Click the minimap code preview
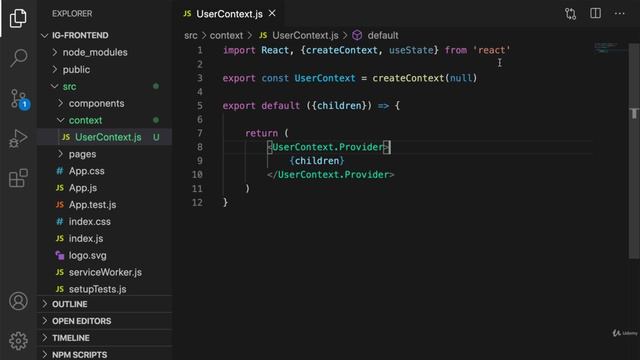640x360 pixels. [610, 48]
